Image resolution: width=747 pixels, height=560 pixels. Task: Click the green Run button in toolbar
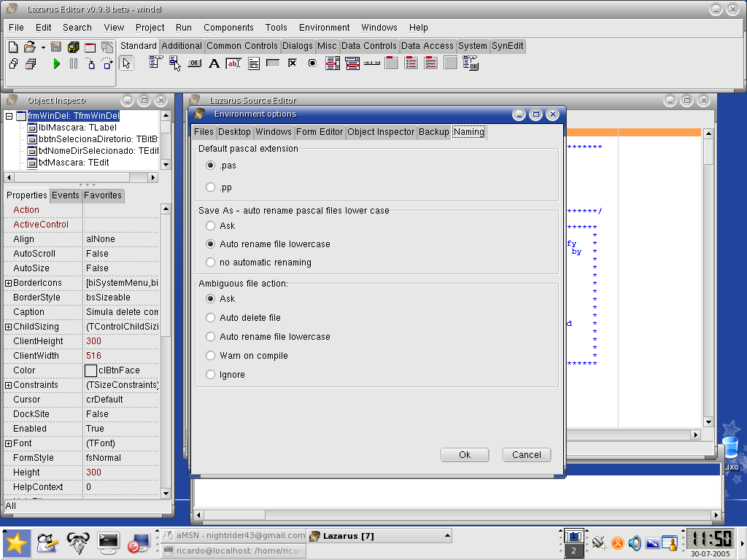pyautogui.click(x=57, y=64)
